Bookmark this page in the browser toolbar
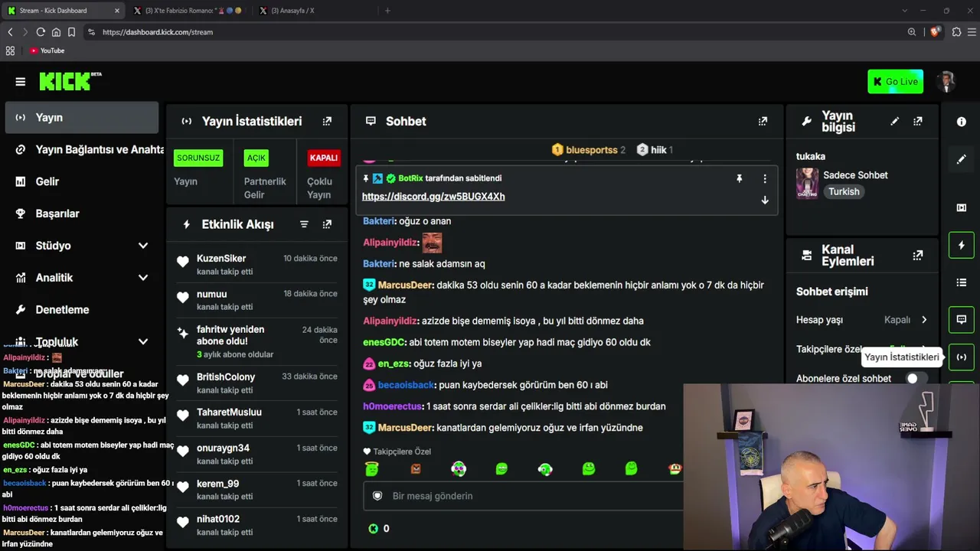Screen dimensions: 980x551 (x=71, y=32)
